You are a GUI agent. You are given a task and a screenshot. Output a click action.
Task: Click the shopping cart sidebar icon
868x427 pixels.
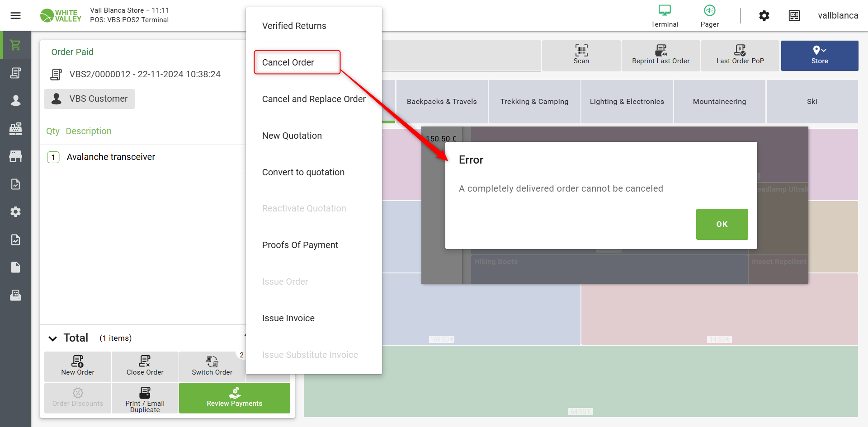(15, 45)
